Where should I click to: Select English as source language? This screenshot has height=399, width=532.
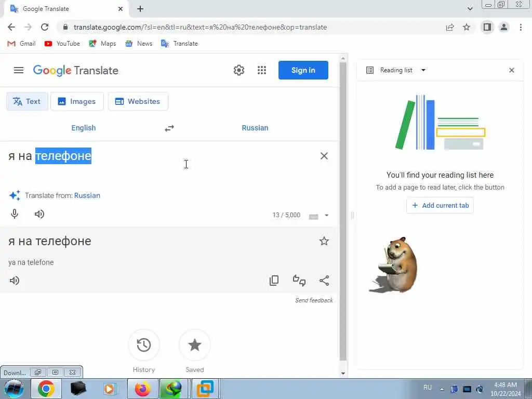tap(84, 128)
